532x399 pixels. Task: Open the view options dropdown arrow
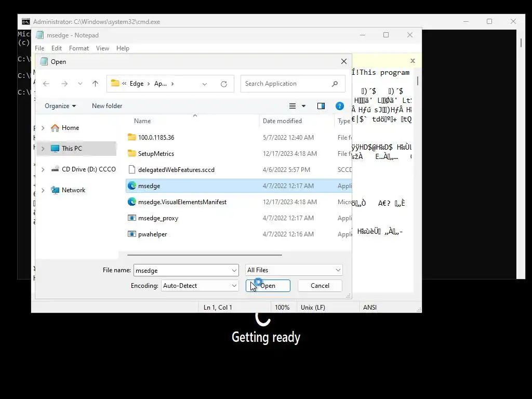point(303,106)
